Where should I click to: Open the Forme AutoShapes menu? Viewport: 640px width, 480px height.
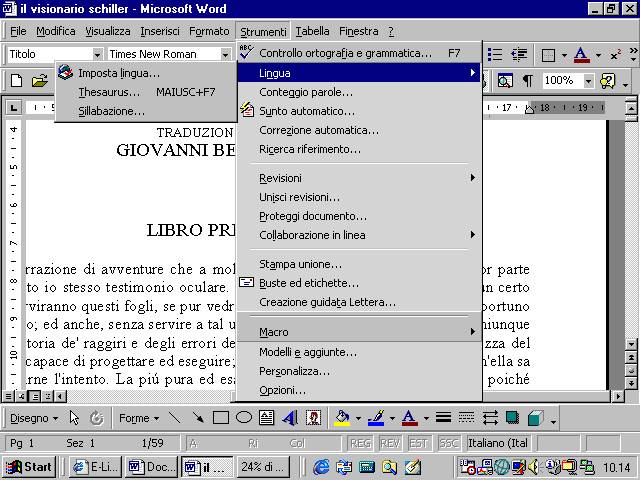(x=139, y=418)
